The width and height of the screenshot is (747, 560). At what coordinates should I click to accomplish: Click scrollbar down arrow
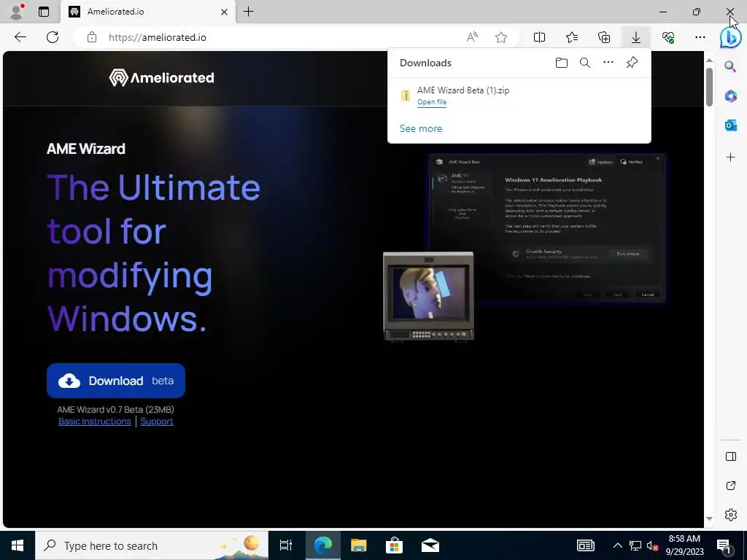(709, 518)
